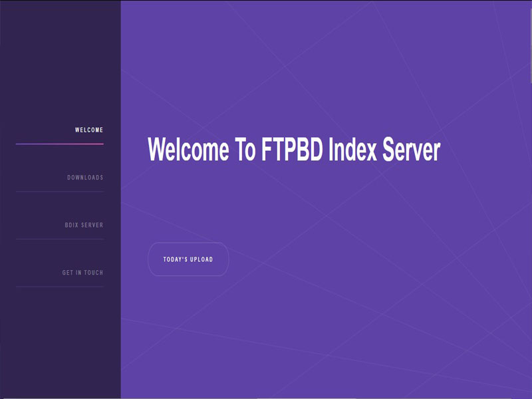Open the DOWNLOADS section in the sidebar

[x=85, y=178]
